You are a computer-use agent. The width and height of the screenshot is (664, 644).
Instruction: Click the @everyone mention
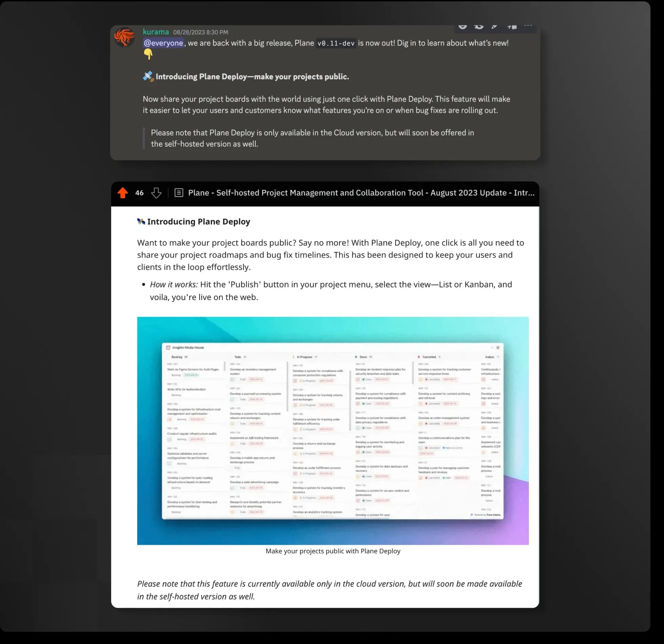(163, 43)
